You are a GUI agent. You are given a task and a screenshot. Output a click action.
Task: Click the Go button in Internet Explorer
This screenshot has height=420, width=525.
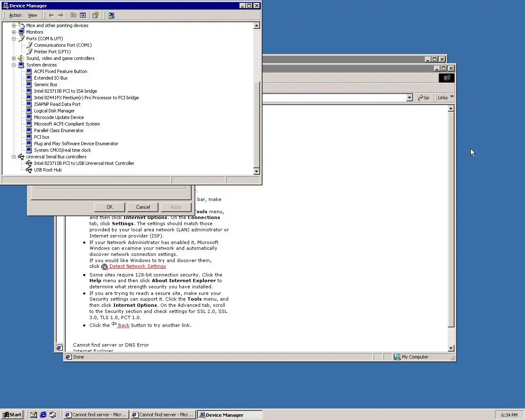(x=424, y=98)
